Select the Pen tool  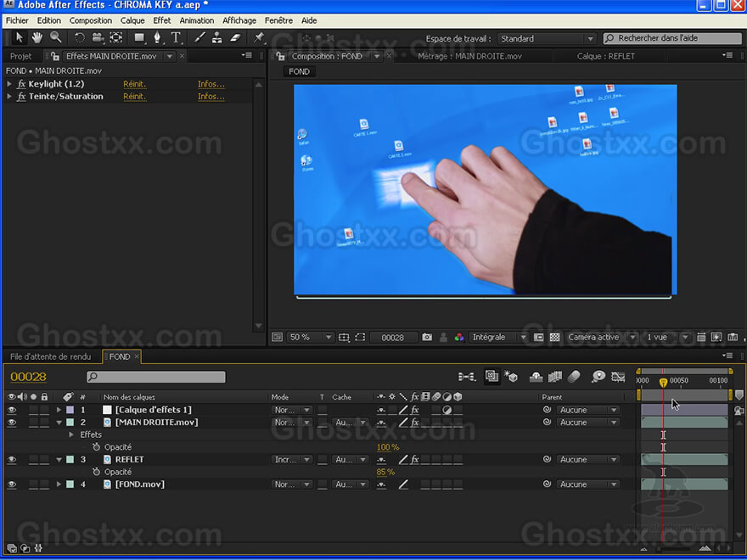[157, 37]
